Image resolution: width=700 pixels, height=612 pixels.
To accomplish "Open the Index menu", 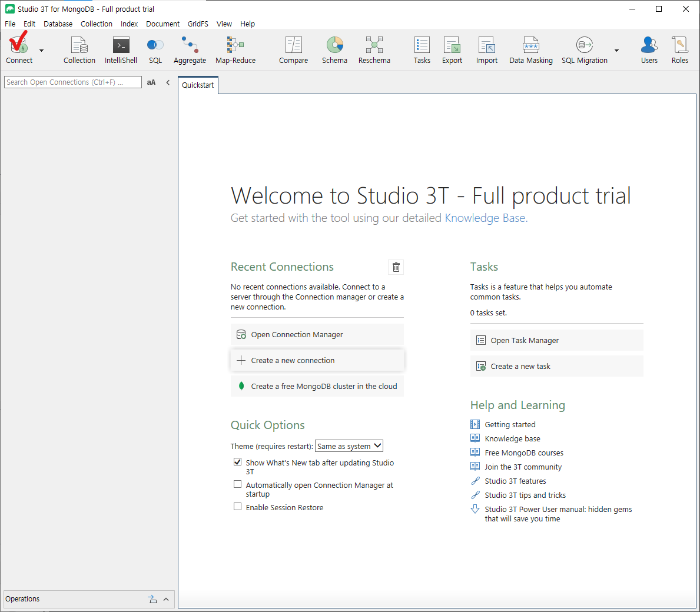I will point(129,24).
